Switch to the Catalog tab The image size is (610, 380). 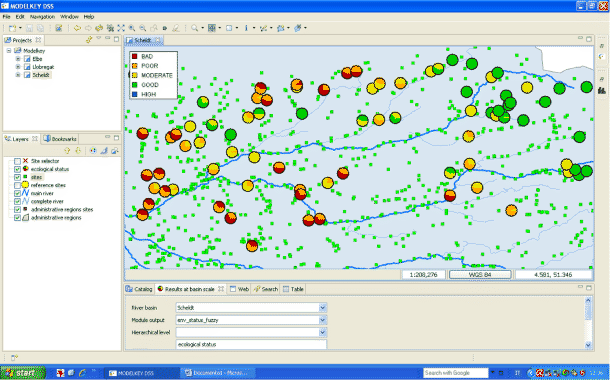coord(139,289)
